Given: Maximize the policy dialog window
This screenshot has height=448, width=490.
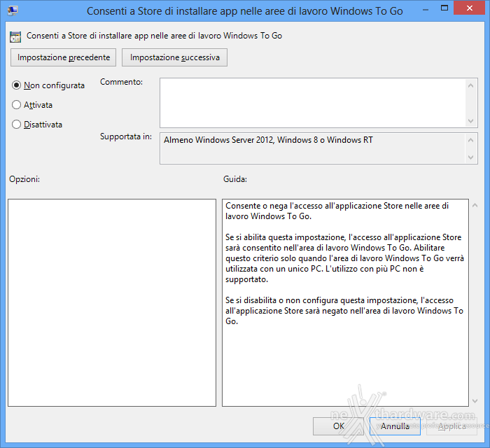Looking at the screenshot, I should (444, 8).
